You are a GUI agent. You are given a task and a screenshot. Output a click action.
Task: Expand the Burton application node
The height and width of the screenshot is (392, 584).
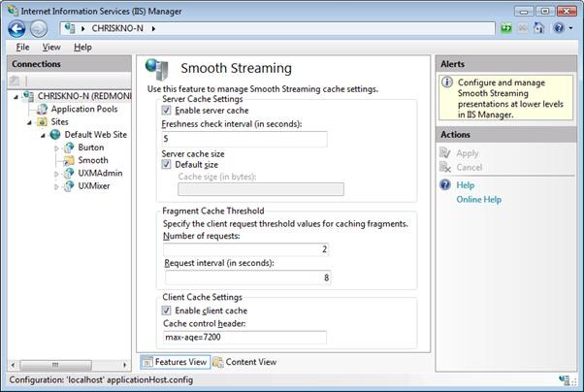pos(56,148)
